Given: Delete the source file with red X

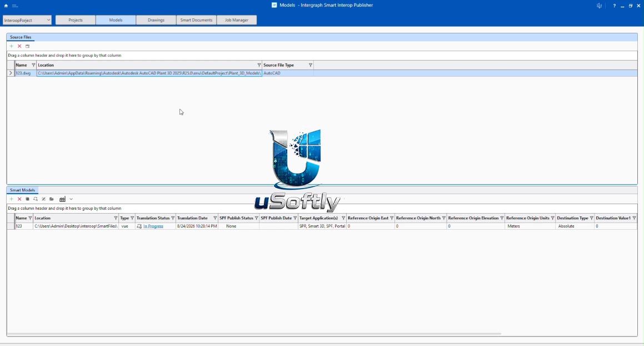Looking at the screenshot, I should (19, 46).
